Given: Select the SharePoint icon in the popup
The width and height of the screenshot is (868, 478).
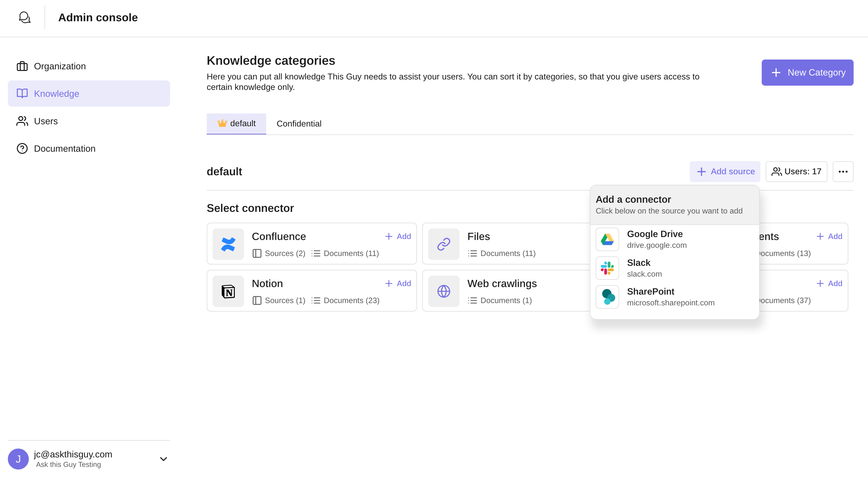Looking at the screenshot, I should coord(607,297).
